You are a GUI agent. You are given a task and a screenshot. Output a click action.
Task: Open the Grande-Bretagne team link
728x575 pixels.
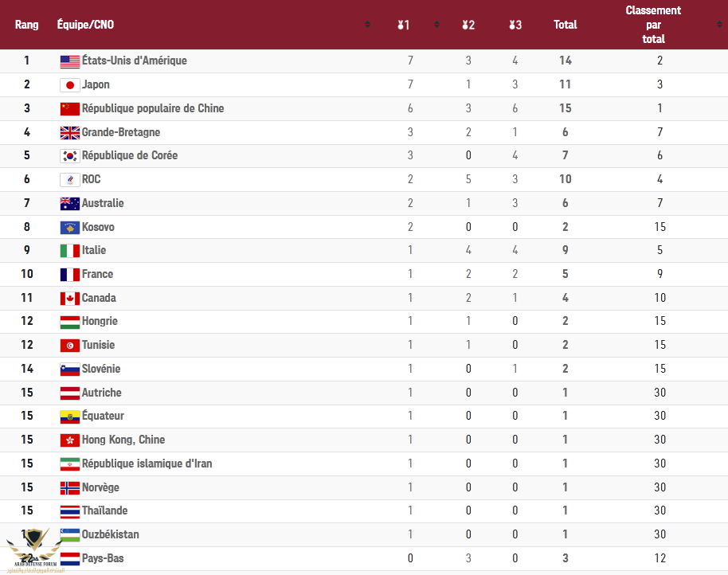(121, 132)
